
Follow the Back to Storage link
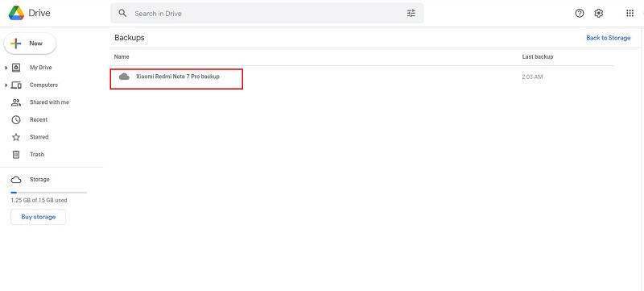(609, 38)
